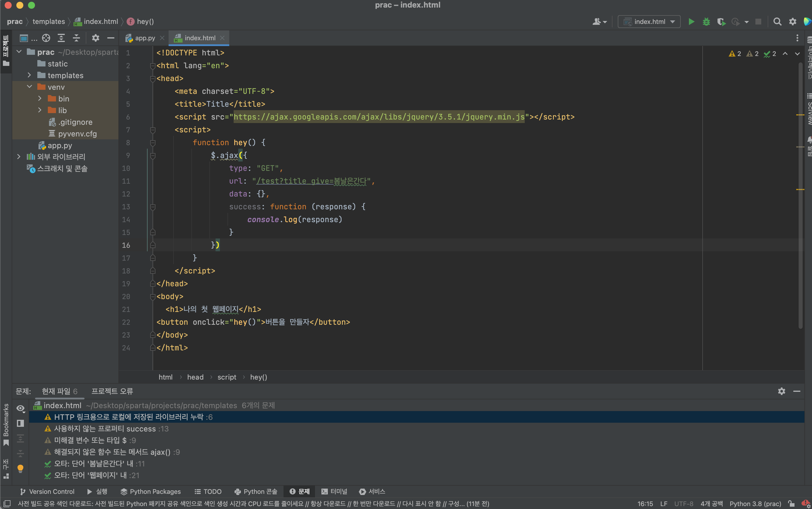The height and width of the screenshot is (509, 812).
Task: Switch to 프로젝트 오류 tab
Action: [x=112, y=391]
